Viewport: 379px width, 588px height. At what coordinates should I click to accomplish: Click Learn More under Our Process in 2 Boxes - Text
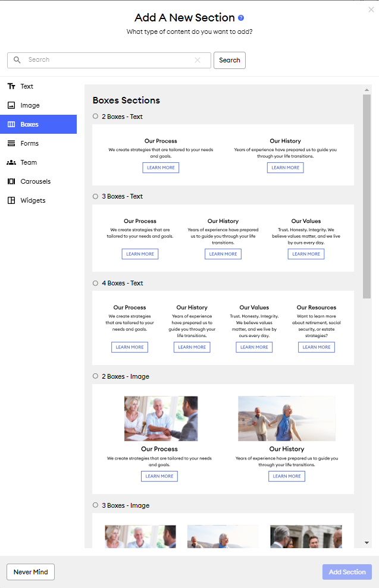point(161,168)
